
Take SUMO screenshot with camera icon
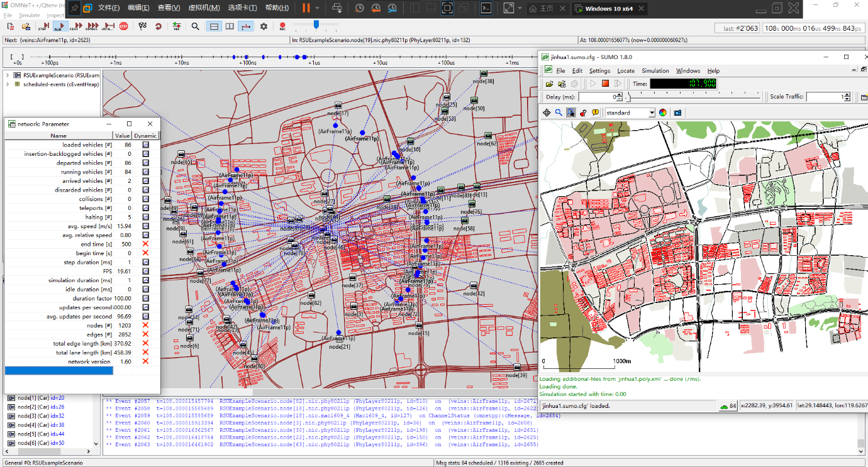[677, 113]
